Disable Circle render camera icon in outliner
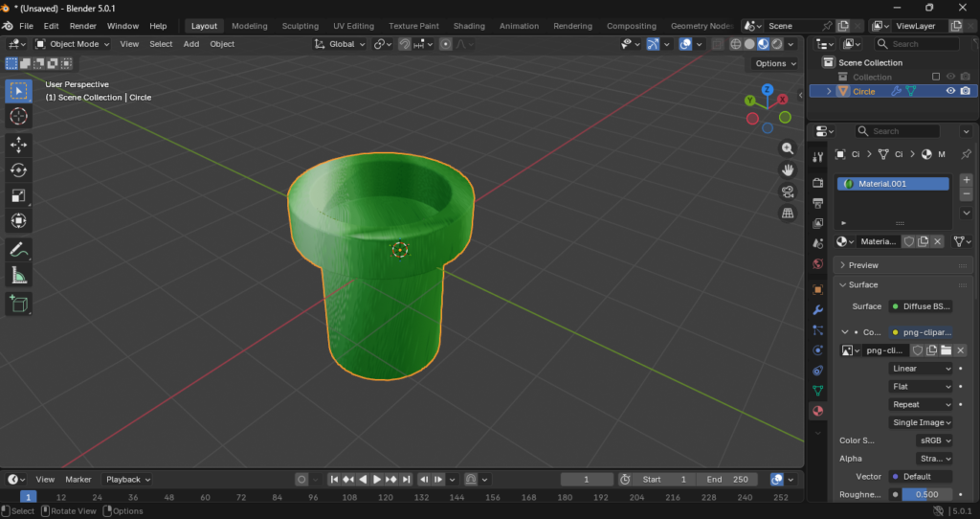Image resolution: width=980 pixels, height=519 pixels. 966,91
